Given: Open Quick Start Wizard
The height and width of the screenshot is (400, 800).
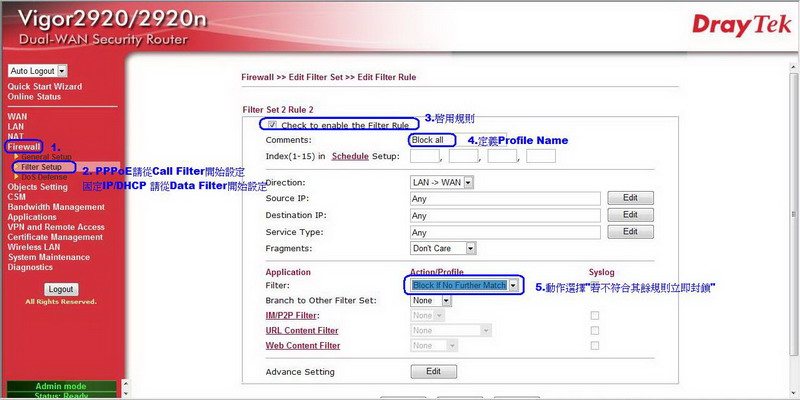Looking at the screenshot, I should [44, 86].
